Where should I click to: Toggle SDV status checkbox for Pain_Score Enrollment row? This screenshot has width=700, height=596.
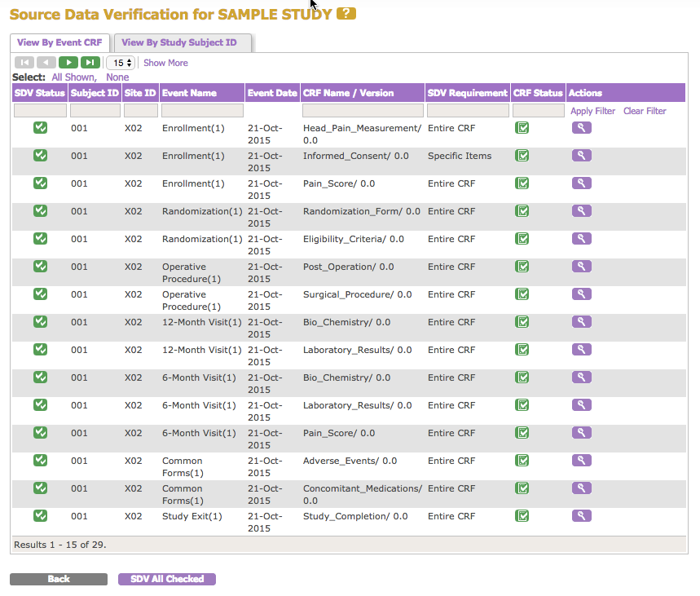point(40,183)
